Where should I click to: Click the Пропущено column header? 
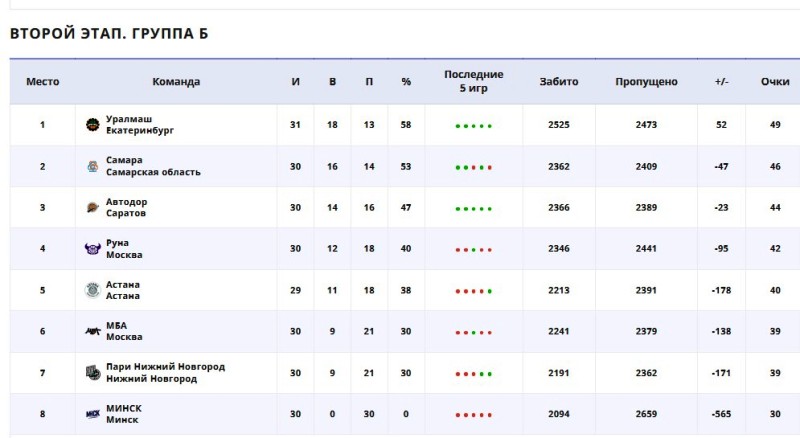point(646,82)
